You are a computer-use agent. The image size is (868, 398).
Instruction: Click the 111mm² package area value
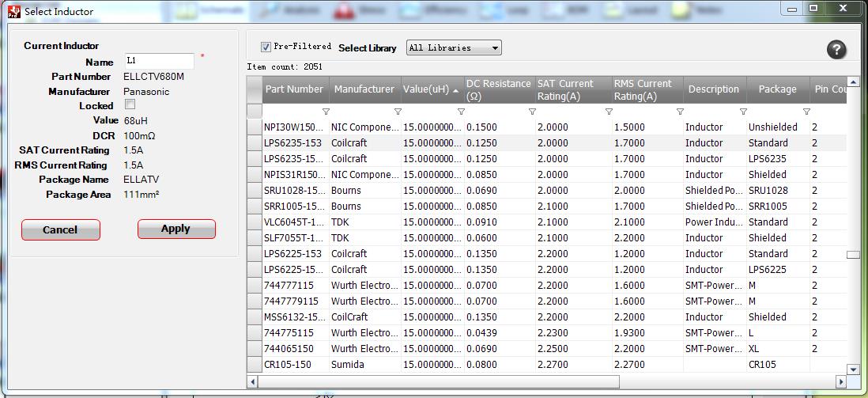[x=142, y=195]
